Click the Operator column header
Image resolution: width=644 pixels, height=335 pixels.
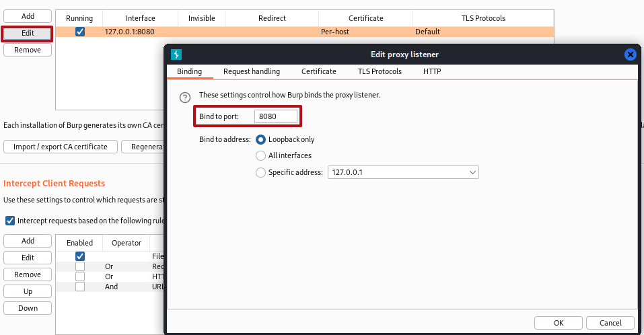pos(127,243)
